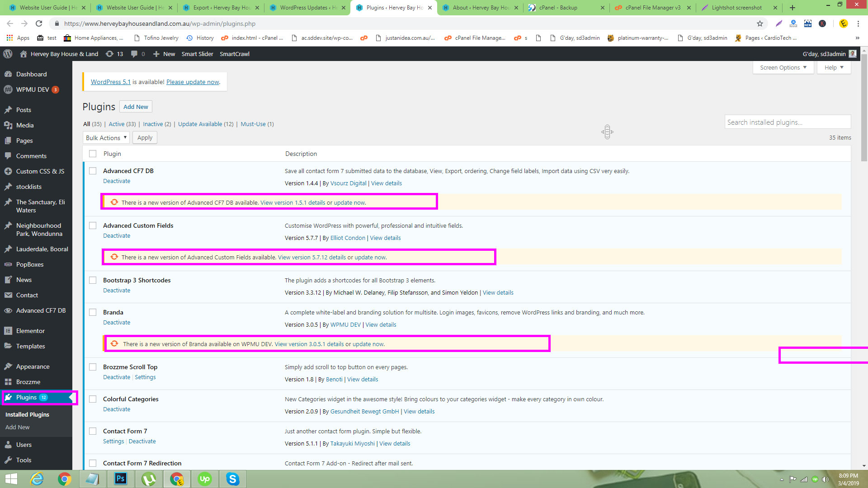Show Update Available (12) plugins
This screenshot has height=488, width=868.
click(x=206, y=124)
